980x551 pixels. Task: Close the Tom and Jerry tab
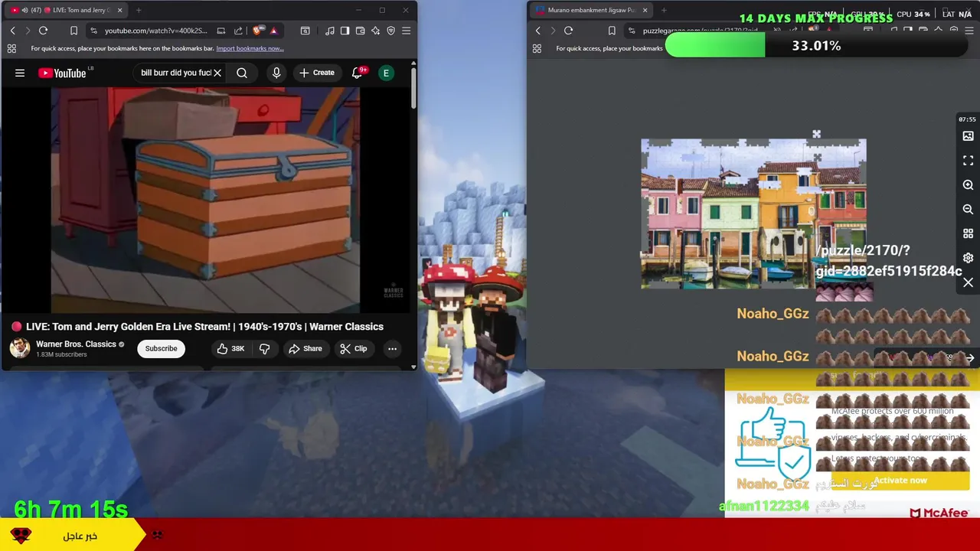pyautogui.click(x=119, y=10)
